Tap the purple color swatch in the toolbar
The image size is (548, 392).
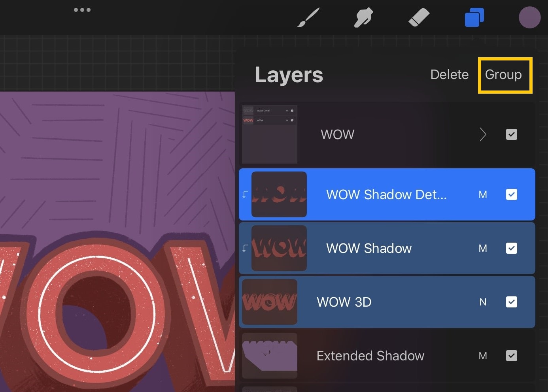(530, 17)
